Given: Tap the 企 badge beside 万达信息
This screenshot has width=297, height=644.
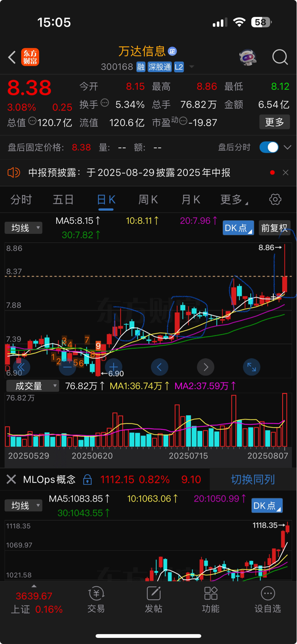Looking at the screenshot, I should [173, 51].
